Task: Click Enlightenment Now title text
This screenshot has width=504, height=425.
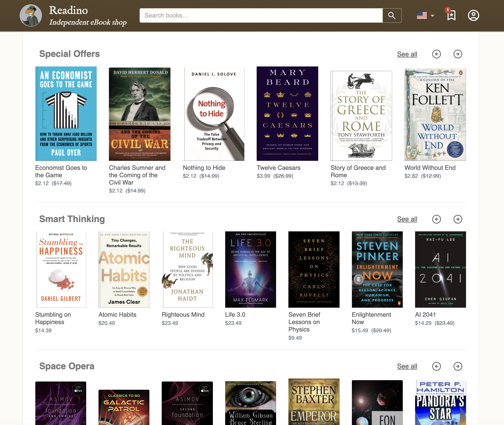Action: point(371,318)
